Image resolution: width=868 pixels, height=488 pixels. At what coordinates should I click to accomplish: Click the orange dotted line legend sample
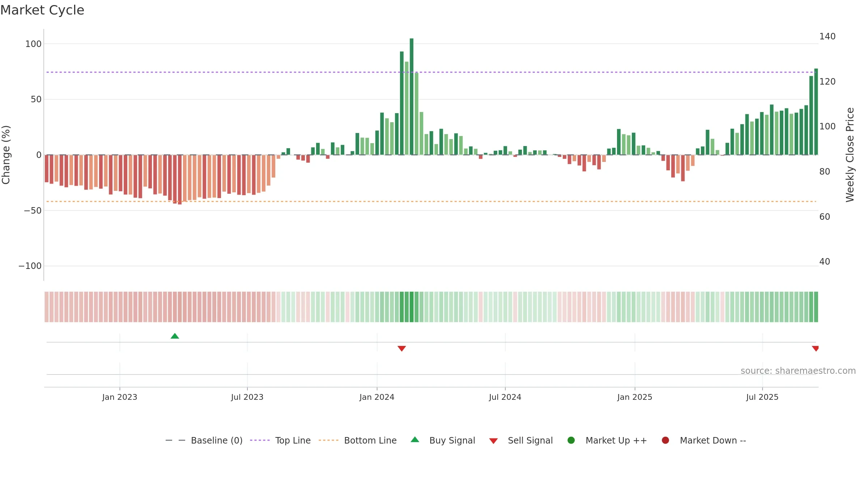(328, 440)
